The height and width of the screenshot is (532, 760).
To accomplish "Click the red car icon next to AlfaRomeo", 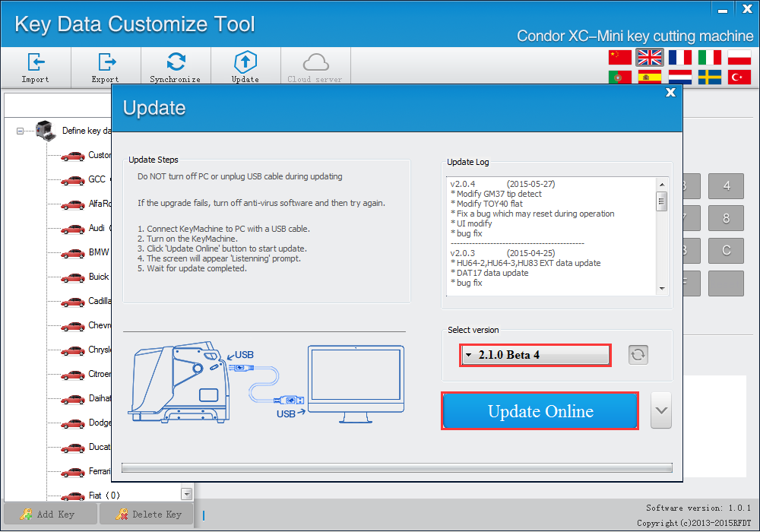I will click(x=73, y=205).
